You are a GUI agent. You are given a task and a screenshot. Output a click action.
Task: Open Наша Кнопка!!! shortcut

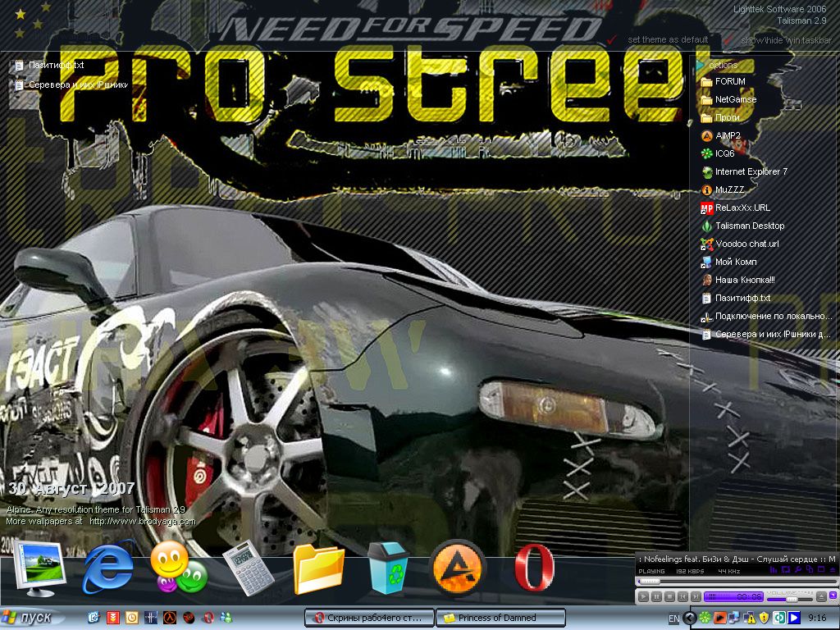tap(738, 281)
